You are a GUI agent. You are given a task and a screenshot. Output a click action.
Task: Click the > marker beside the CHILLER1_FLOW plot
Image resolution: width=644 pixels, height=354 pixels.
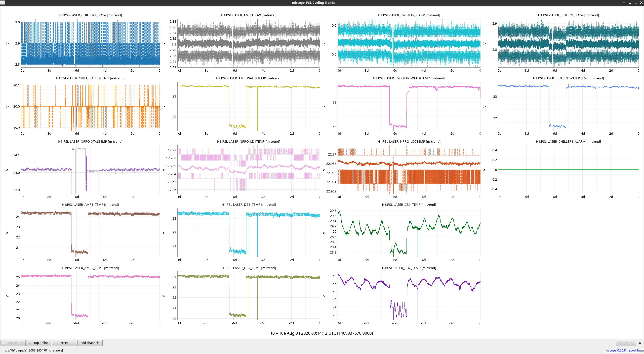(x=8, y=43)
